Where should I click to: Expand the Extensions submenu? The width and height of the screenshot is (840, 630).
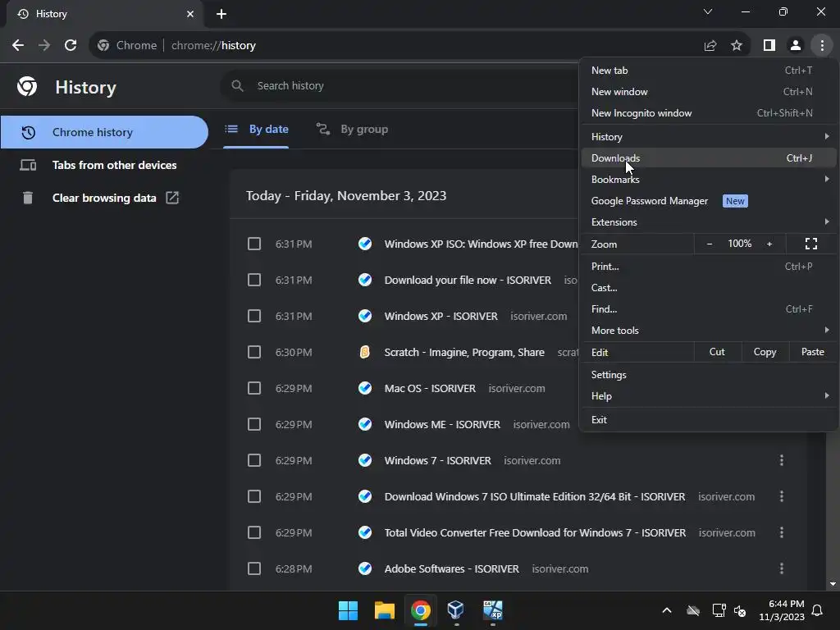coord(708,221)
